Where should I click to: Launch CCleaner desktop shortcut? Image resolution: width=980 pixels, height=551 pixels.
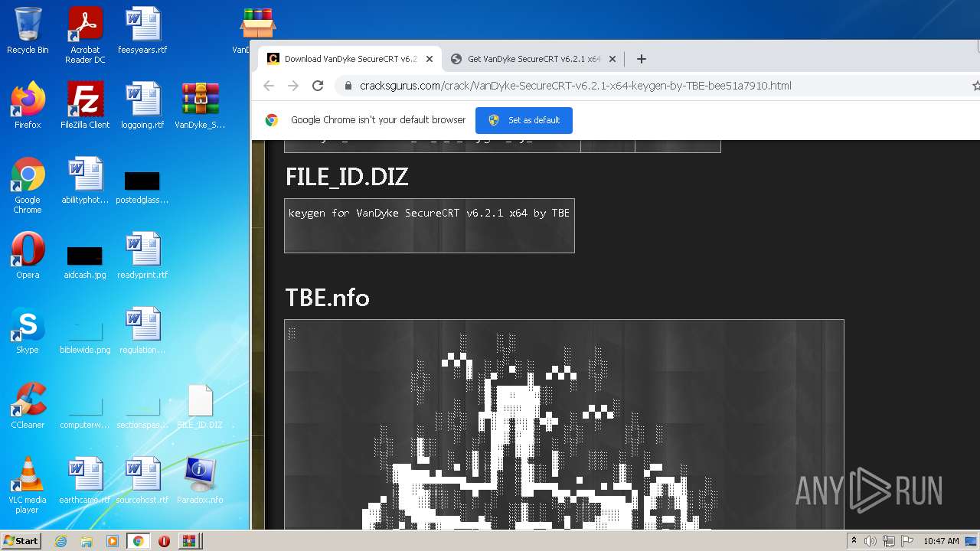tap(28, 406)
